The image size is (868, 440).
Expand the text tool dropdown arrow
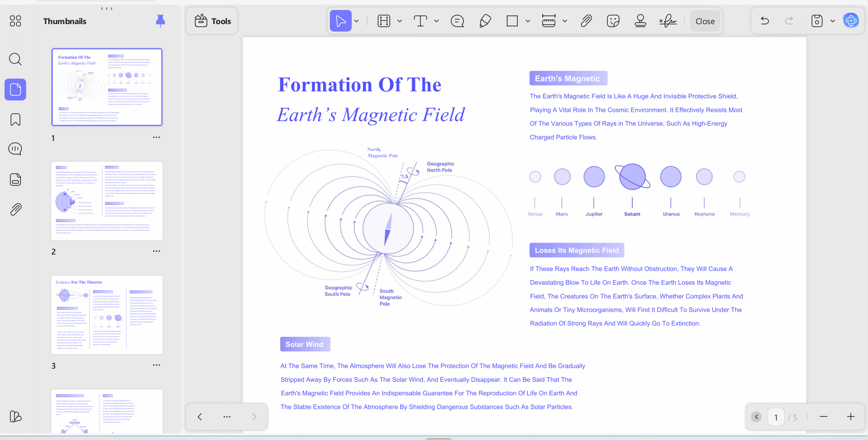point(436,21)
